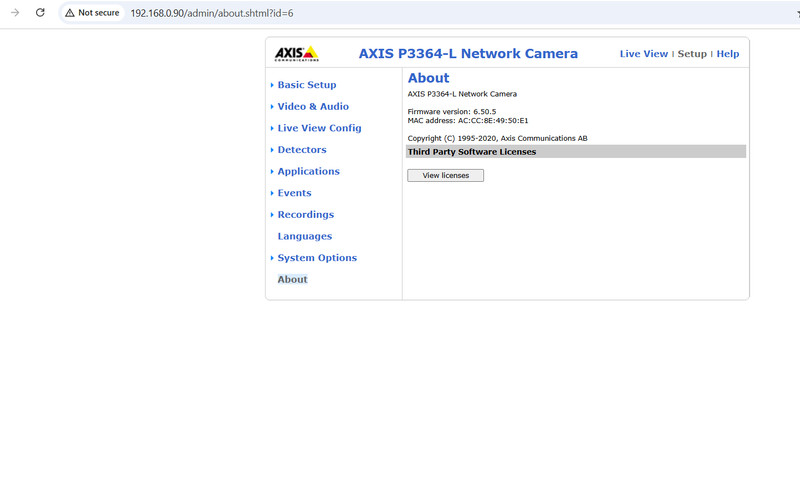Image resolution: width=800 pixels, height=485 pixels.
Task: Click the Not secure warning badge
Action: [x=92, y=13]
